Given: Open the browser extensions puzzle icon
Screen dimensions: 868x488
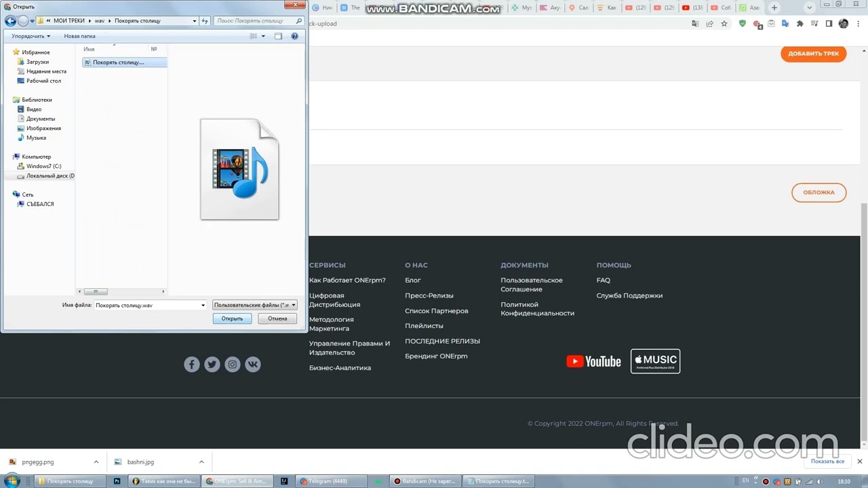Looking at the screenshot, I should click(x=800, y=24).
